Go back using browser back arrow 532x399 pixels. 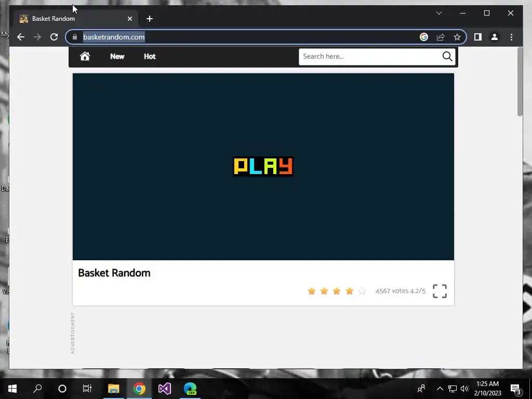(x=21, y=37)
